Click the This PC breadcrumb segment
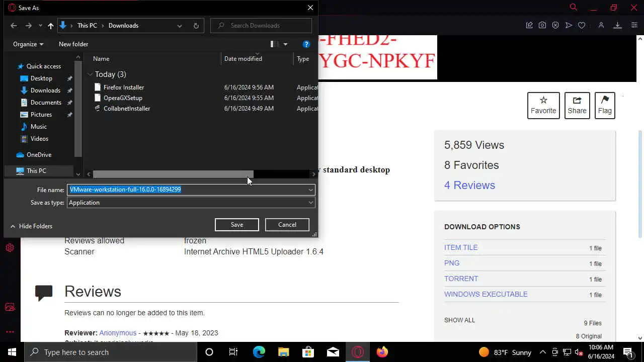Image resolution: width=644 pixels, height=362 pixels. pos(87,26)
